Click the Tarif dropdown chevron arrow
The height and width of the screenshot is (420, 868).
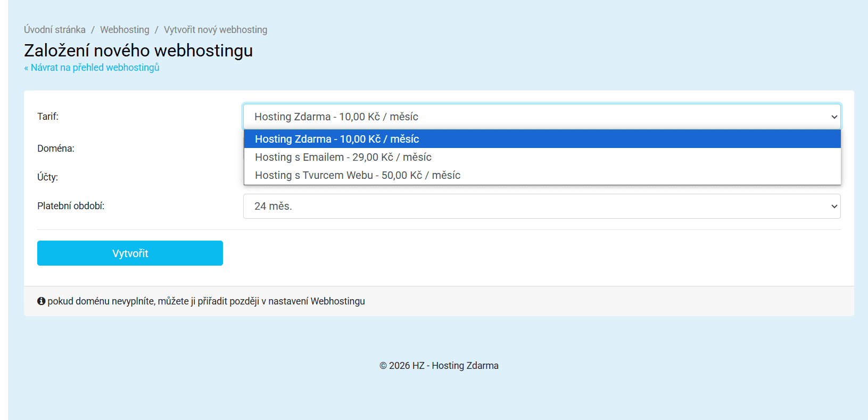tap(833, 117)
